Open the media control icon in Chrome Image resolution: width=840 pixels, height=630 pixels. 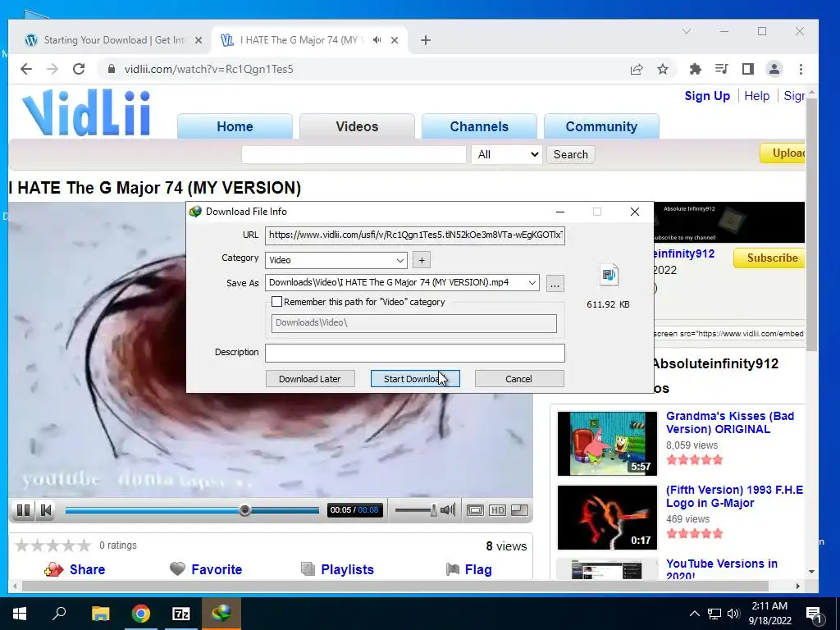[722, 69]
